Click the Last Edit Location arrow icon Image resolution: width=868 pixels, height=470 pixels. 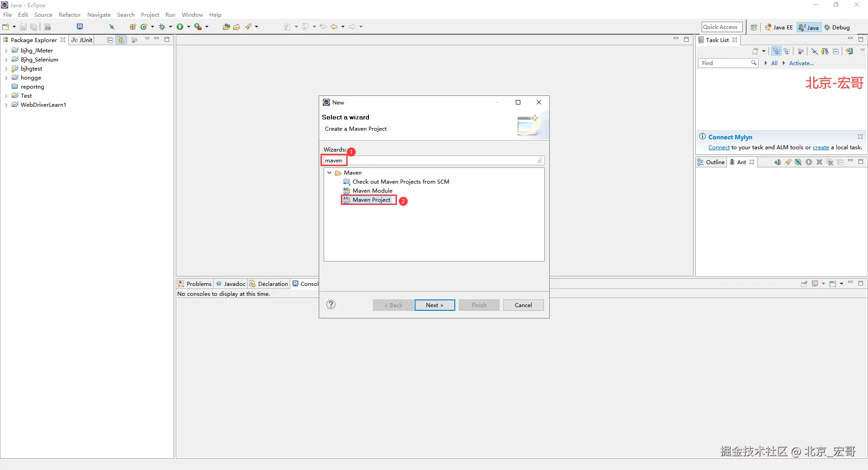tap(323, 27)
